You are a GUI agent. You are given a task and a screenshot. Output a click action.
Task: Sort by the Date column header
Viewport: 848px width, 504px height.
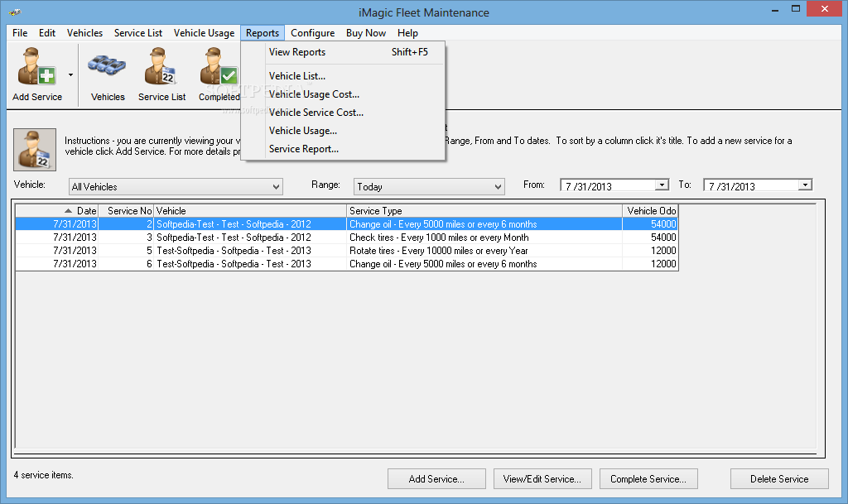(x=57, y=211)
